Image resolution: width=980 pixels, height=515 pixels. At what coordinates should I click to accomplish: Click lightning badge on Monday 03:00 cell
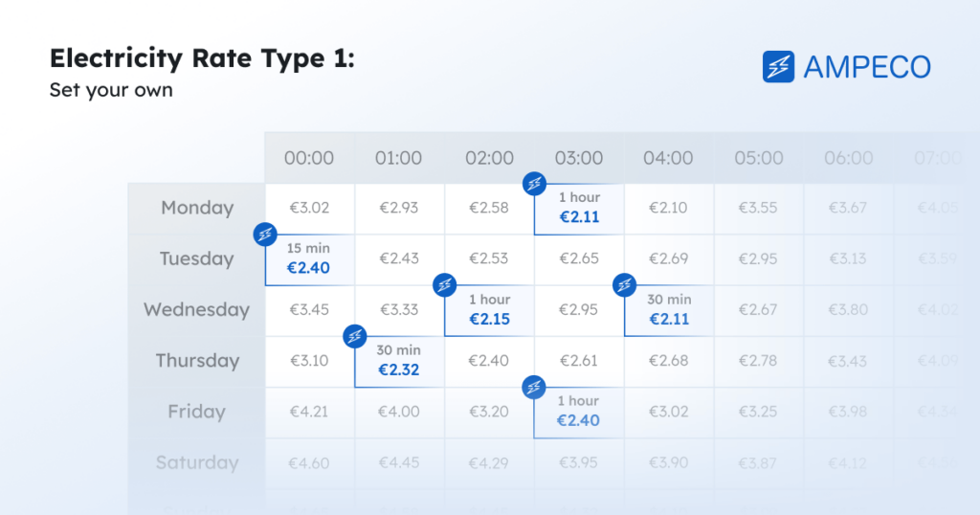tap(534, 184)
